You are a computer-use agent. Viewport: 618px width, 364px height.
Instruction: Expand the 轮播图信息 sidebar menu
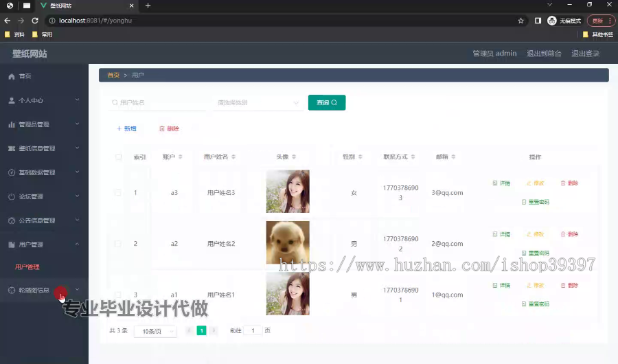point(44,291)
